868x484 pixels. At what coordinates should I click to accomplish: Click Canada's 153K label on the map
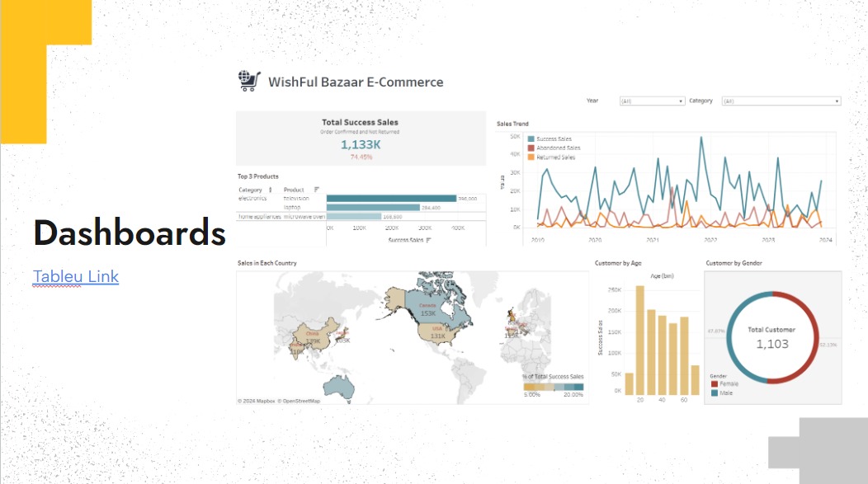pyautogui.click(x=428, y=313)
